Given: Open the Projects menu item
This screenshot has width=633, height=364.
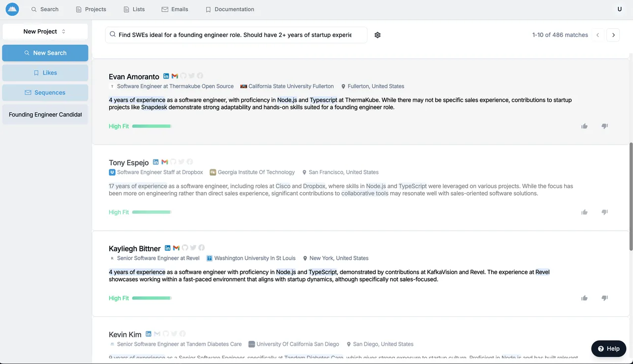Looking at the screenshot, I should pyautogui.click(x=91, y=9).
